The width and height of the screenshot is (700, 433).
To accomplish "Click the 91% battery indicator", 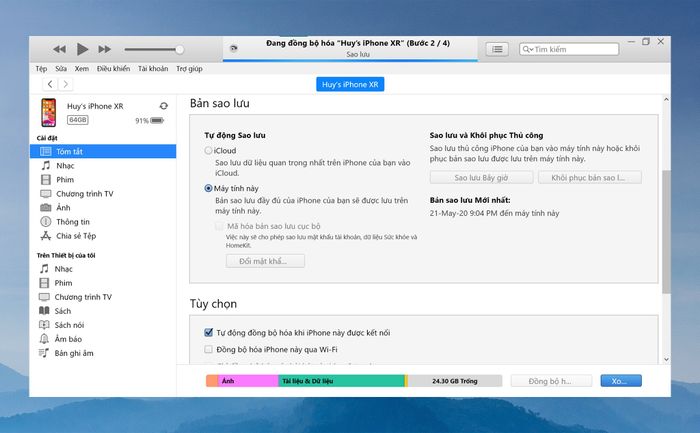I will click(x=150, y=121).
